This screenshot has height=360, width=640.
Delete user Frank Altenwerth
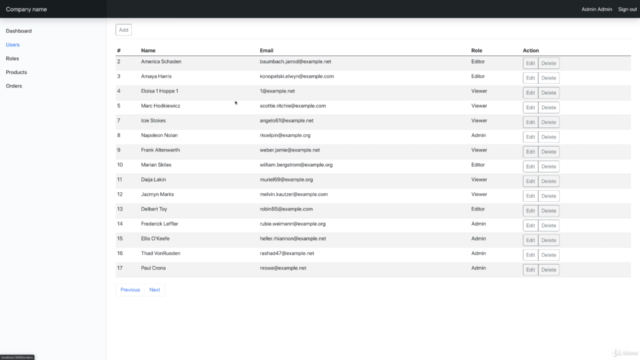[549, 151]
